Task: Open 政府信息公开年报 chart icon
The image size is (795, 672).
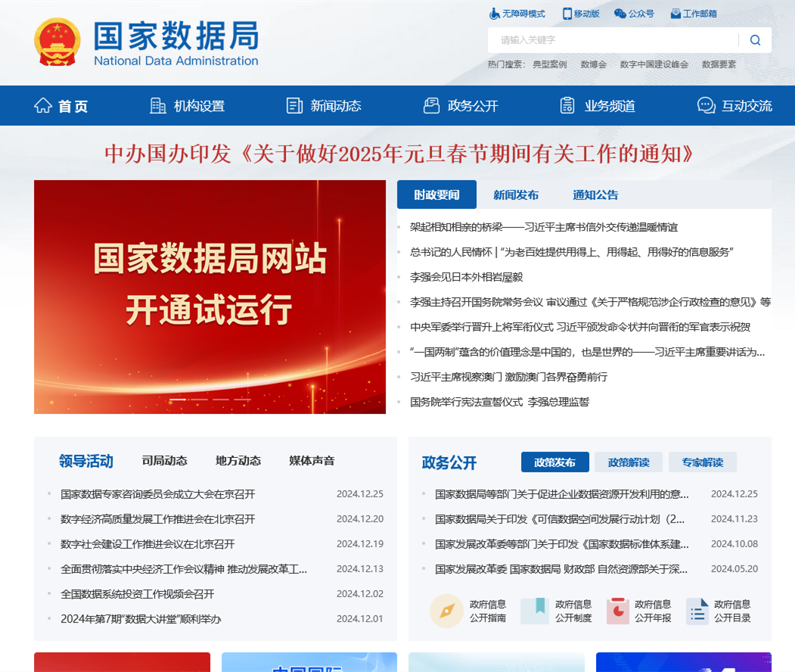Action: click(x=617, y=611)
